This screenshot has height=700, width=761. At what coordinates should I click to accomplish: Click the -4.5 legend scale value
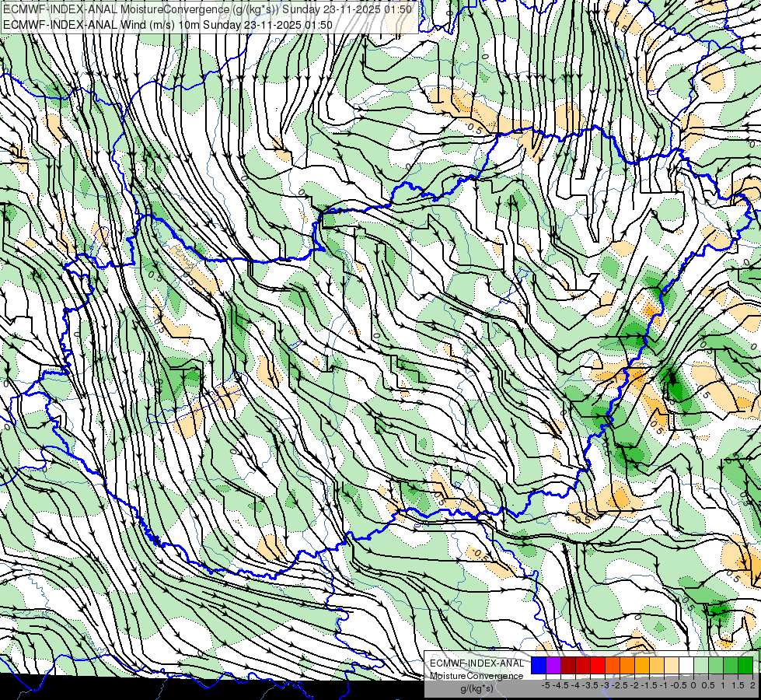(560, 685)
